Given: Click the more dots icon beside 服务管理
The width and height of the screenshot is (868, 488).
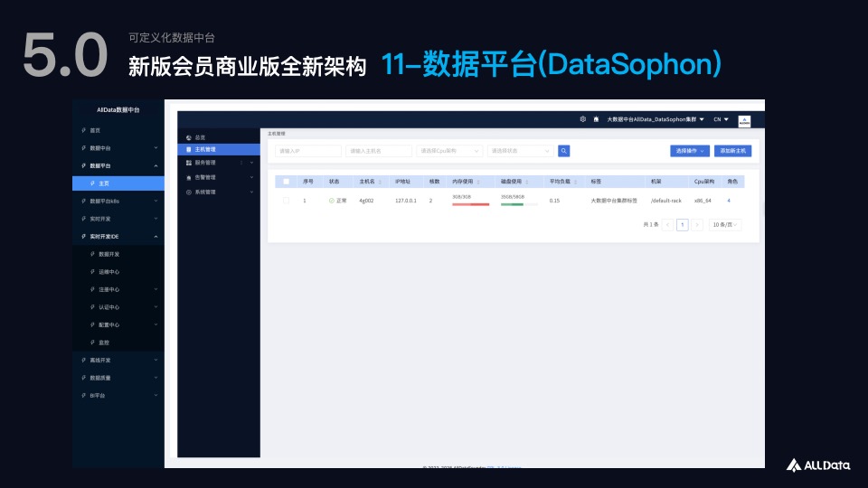Looking at the screenshot, I should click(241, 163).
